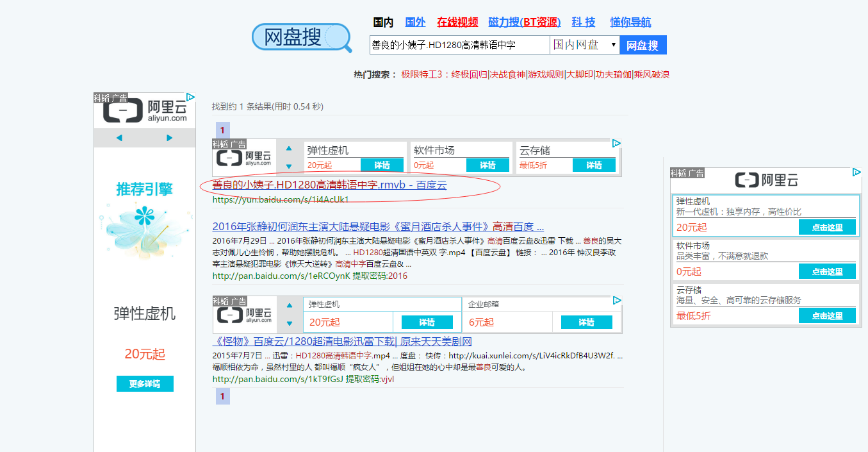
Task: Click hot search 功夫瑜伽
Action: (x=614, y=74)
